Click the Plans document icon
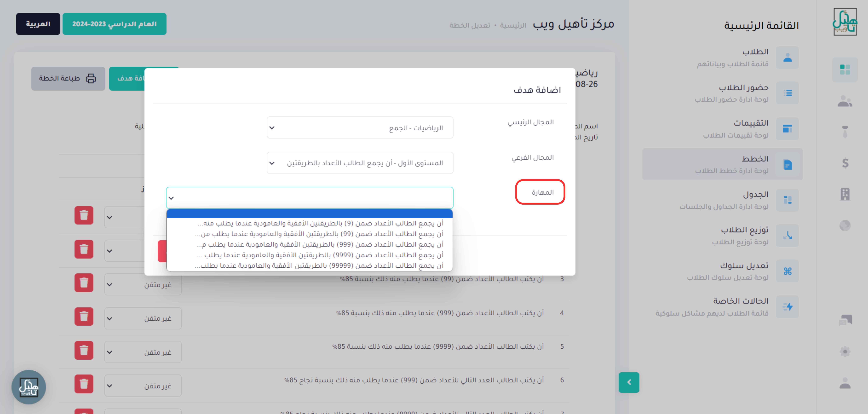This screenshot has height=414, width=868. (x=787, y=164)
